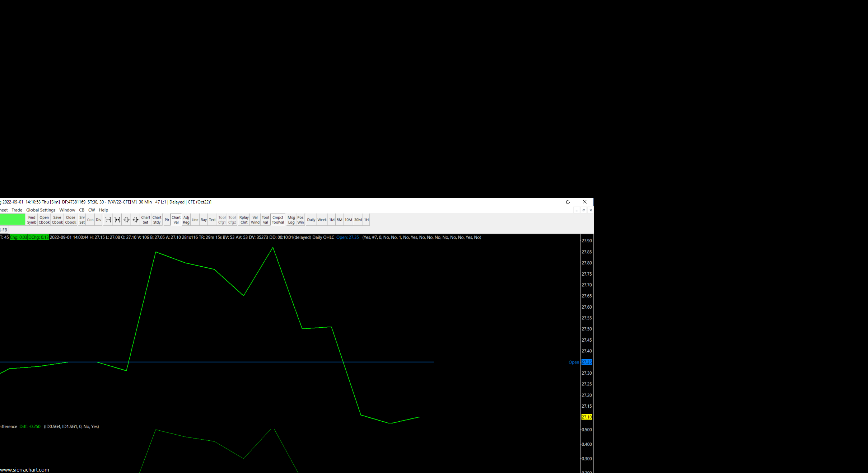Click the Find Symb button

point(32,220)
